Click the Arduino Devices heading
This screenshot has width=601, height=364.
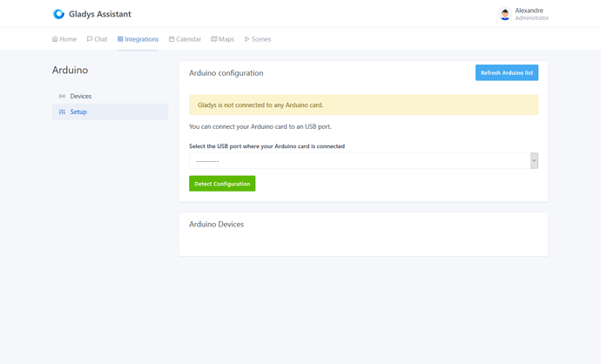pos(216,224)
